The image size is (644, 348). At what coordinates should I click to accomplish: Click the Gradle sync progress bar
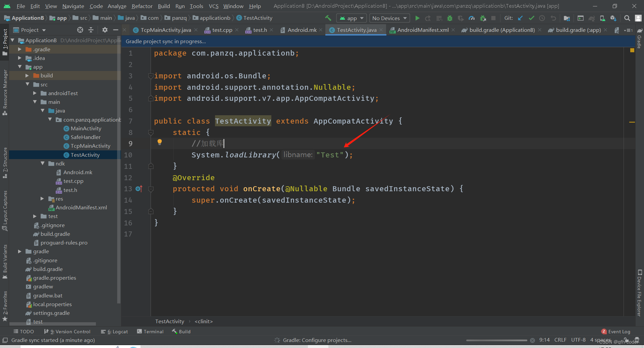(496, 340)
